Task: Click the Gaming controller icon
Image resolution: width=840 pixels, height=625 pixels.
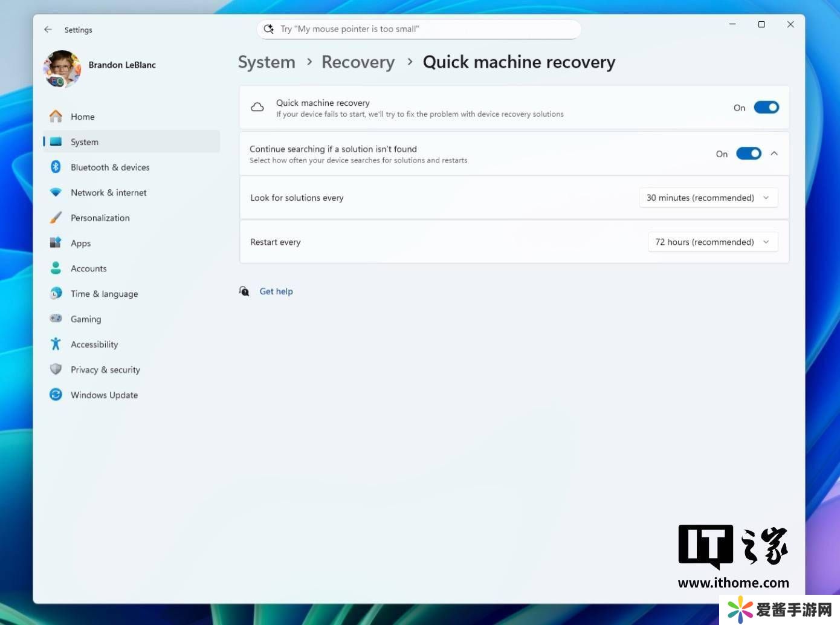Action: 56,319
